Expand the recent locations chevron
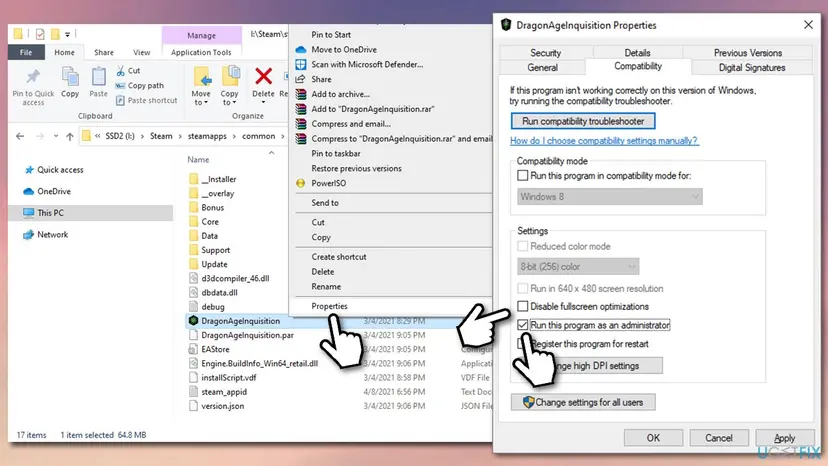Screen dimensions: 828x466 click(x=55, y=136)
